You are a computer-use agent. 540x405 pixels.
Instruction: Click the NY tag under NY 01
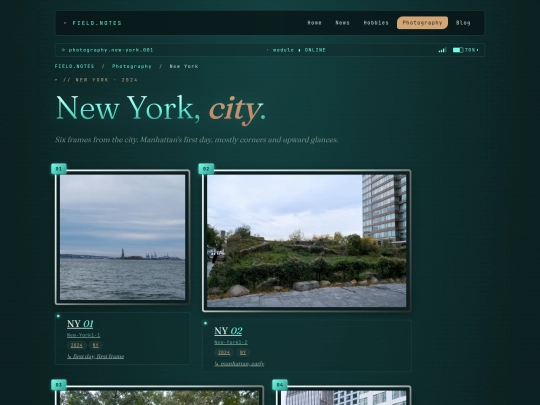[x=96, y=345]
